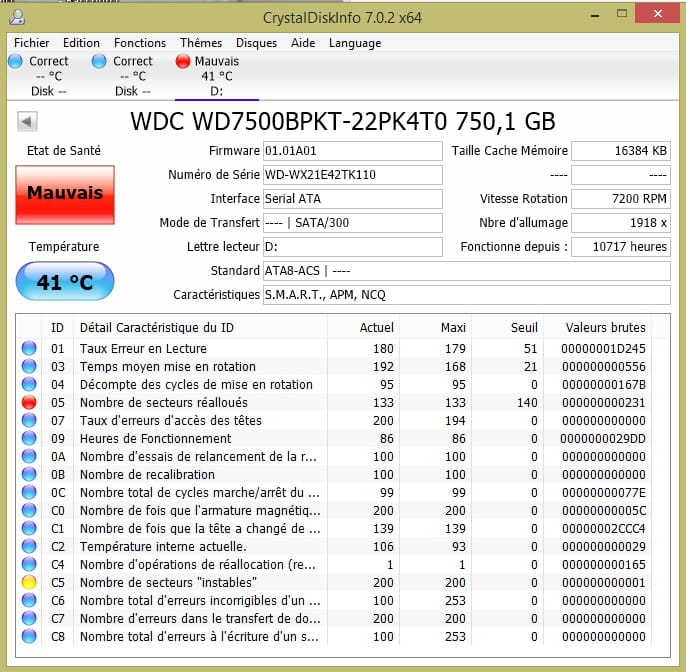The image size is (686, 672).
Task: Click raw value 00000002CCC4
Action: tap(604, 528)
